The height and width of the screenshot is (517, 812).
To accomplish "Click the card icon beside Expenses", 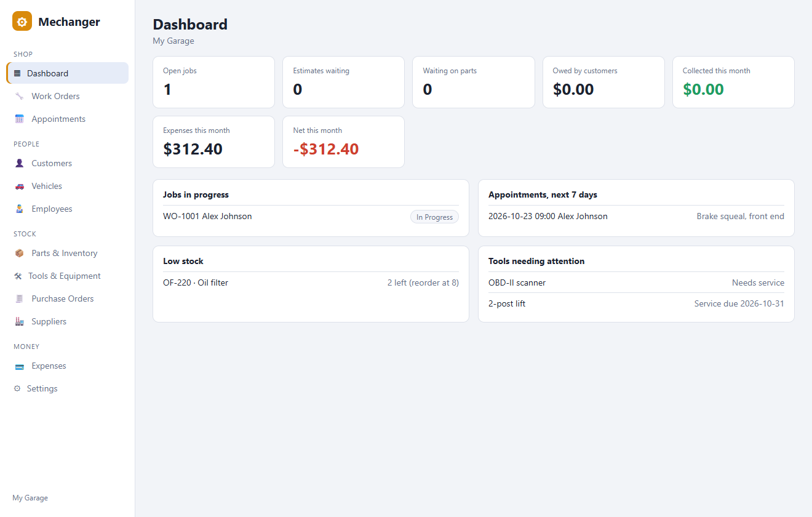I will tap(19, 366).
